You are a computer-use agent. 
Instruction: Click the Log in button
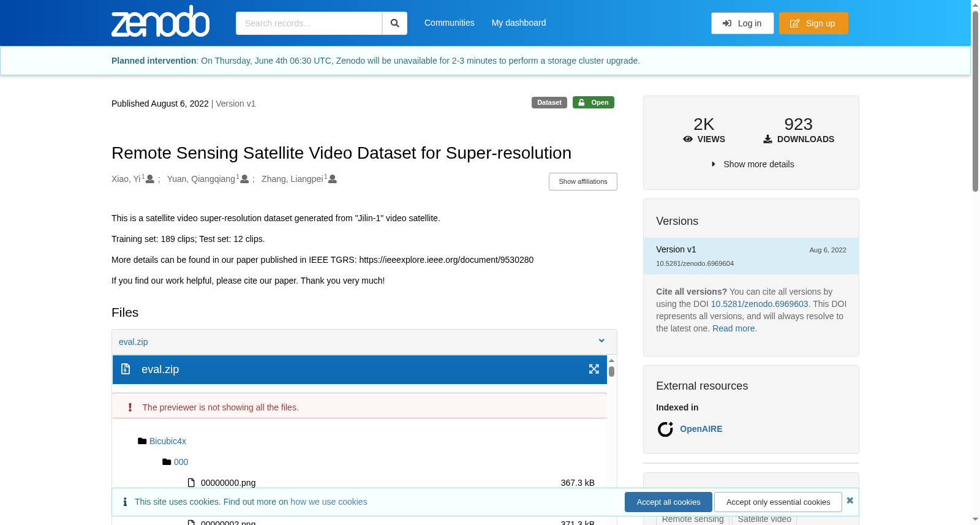click(x=742, y=23)
